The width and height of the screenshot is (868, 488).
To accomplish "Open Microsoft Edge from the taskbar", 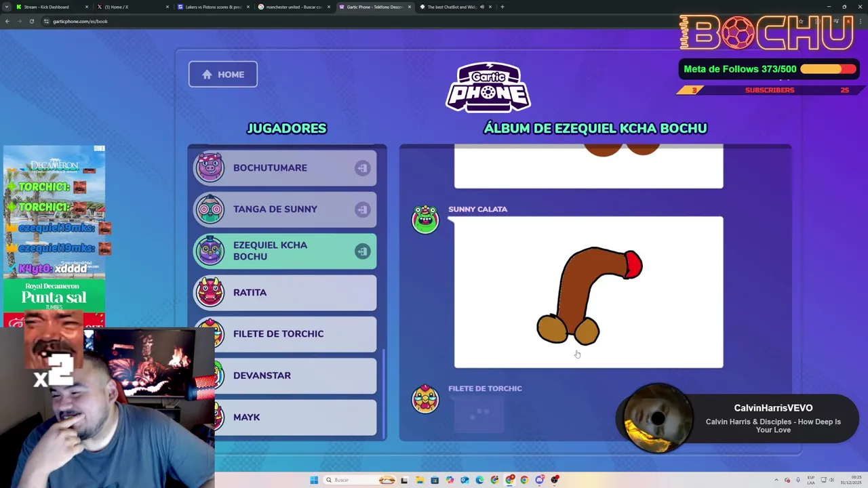I will pyautogui.click(x=479, y=480).
